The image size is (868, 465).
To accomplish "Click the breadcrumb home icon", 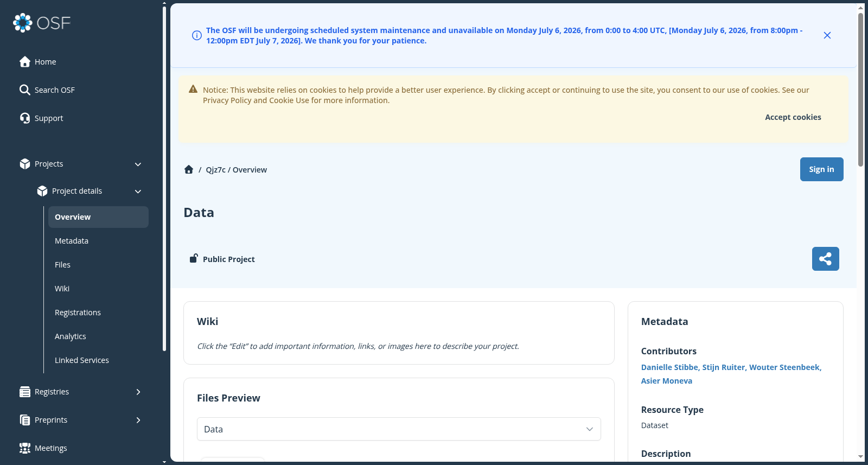I will (189, 169).
